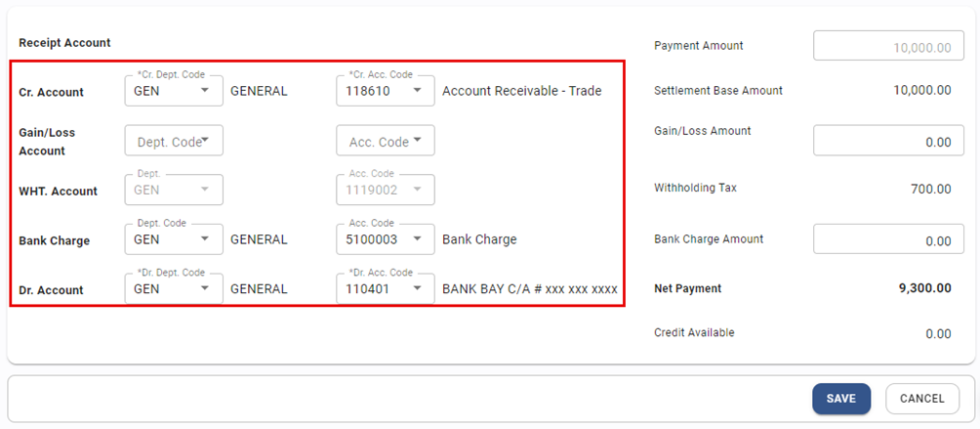Image resolution: width=980 pixels, height=429 pixels.
Task: Click the Gain/Loss Acc. Code dropdown arrow
Action: click(x=417, y=141)
